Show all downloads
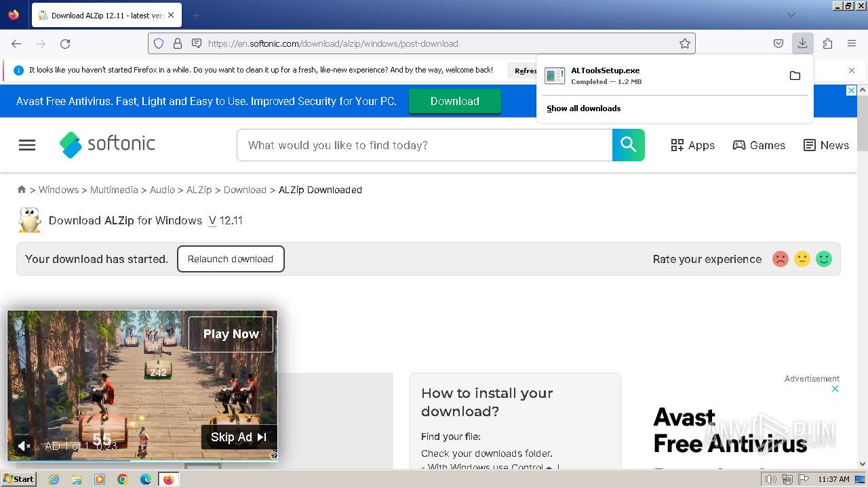Image resolution: width=868 pixels, height=488 pixels. click(583, 108)
